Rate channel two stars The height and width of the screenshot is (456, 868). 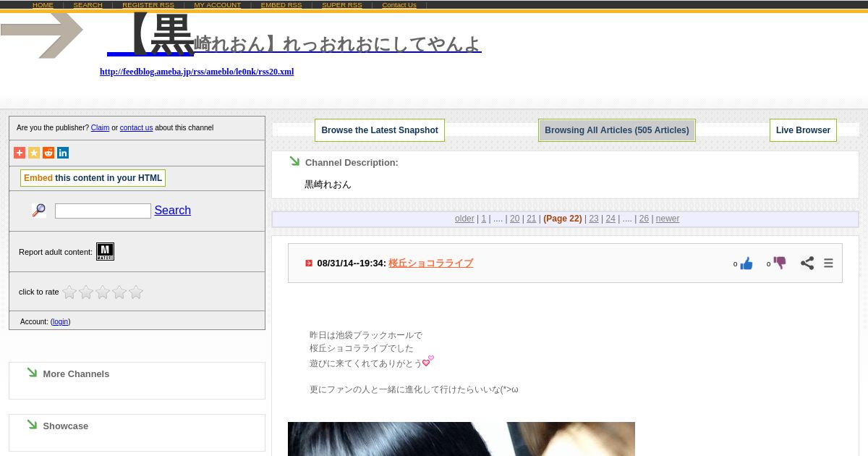click(86, 292)
